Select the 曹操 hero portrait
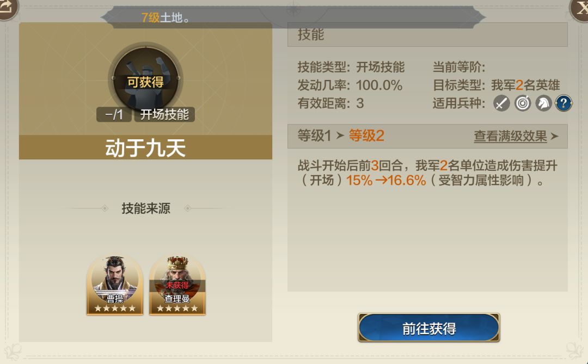 click(115, 286)
